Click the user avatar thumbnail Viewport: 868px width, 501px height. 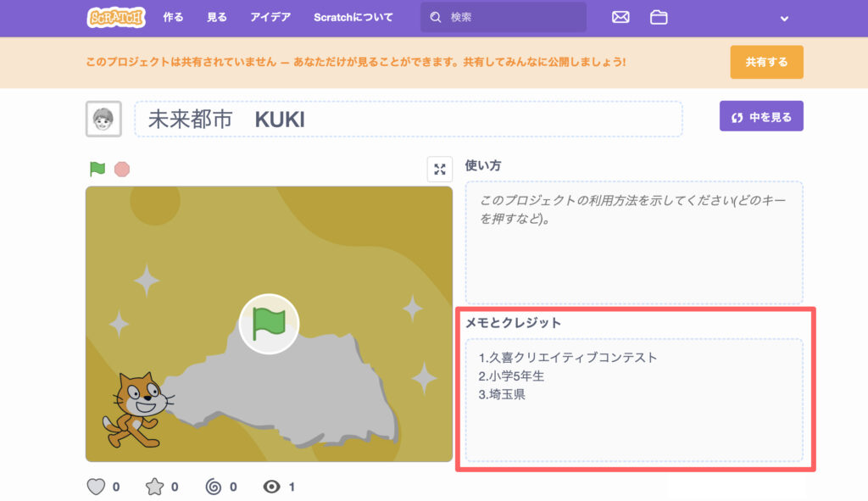pos(103,119)
